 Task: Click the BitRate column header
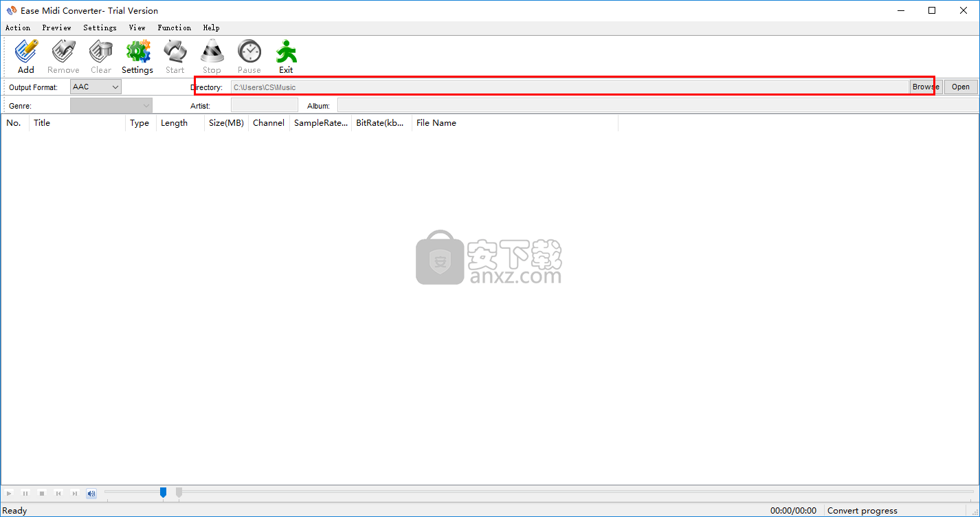381,123
